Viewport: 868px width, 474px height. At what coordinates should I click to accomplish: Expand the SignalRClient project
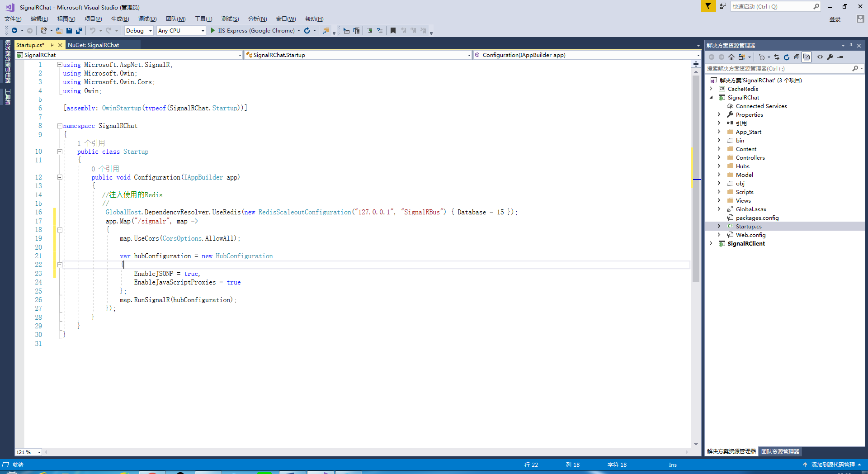coord(711,243)
